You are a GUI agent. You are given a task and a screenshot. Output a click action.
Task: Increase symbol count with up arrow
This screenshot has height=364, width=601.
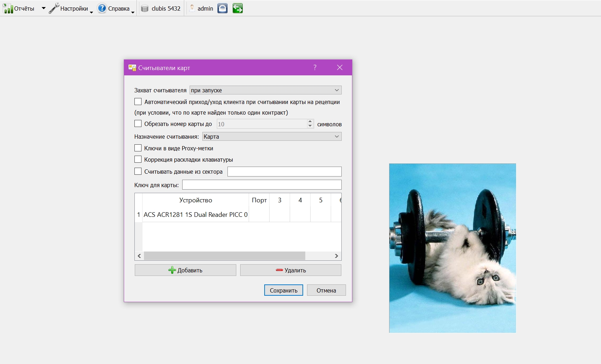click(310, 122)
